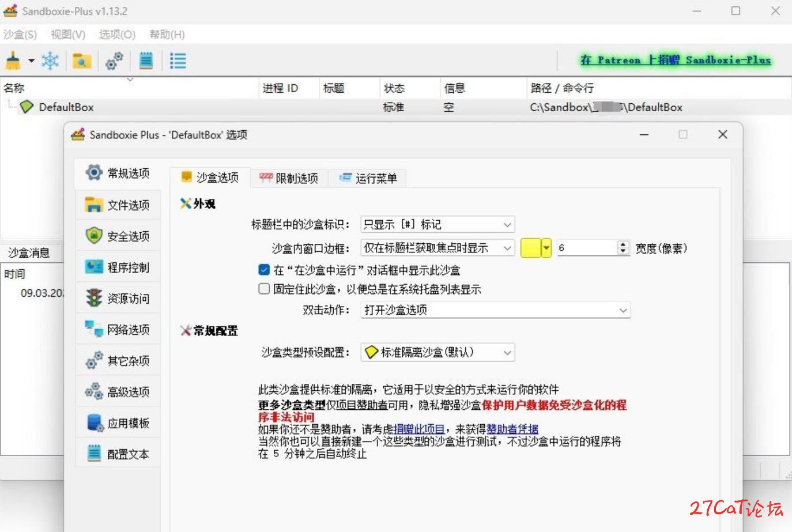Image resolution: width=792 pixels, height=532 pixels.
Task: Open 其它杂项 section in options sidebar
Action: tap(118, 360)
